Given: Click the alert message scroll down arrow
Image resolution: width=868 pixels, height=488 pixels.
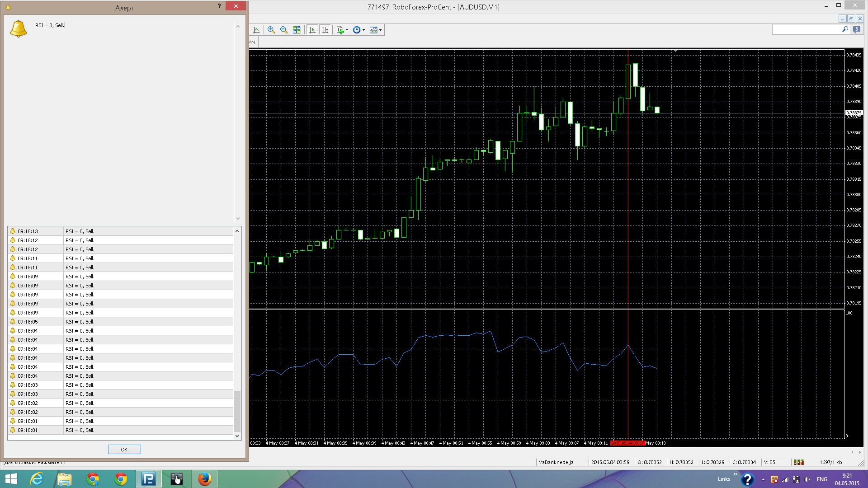Looking at the screenshot, I should 238,218.
